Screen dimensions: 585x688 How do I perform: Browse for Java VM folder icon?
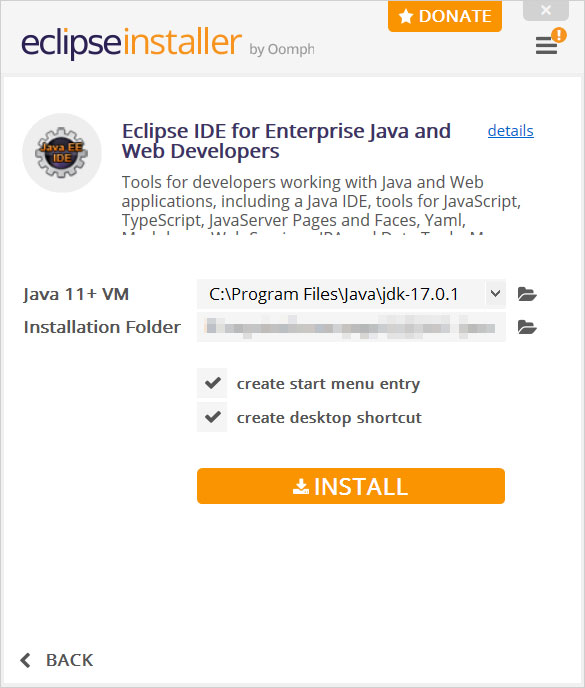coord(527,294)
